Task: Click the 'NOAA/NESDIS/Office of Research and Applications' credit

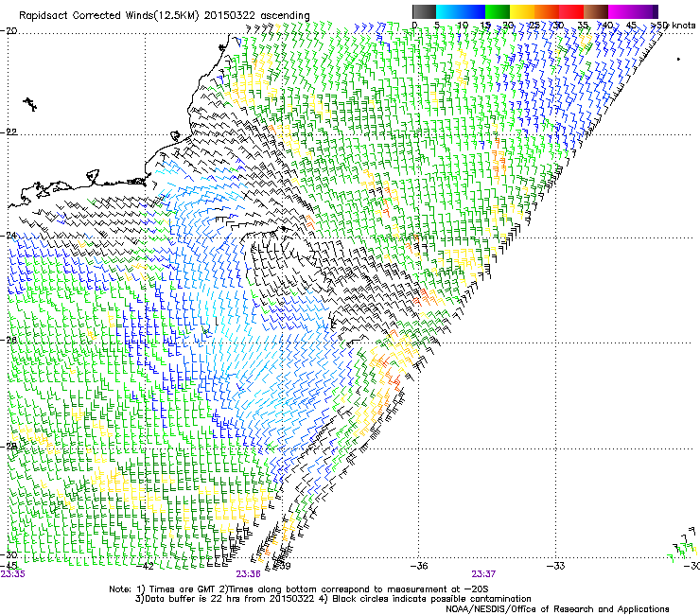Action: point(557,609)
